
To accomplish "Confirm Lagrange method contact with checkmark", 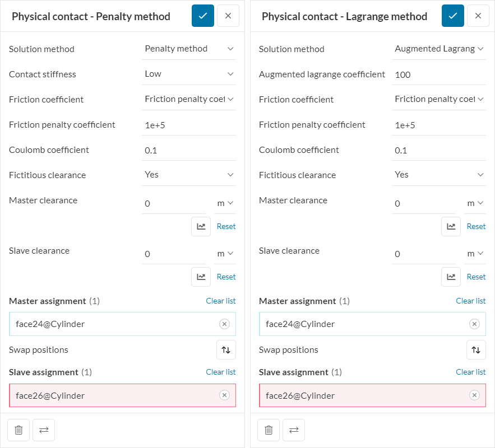I will [452, 16].
